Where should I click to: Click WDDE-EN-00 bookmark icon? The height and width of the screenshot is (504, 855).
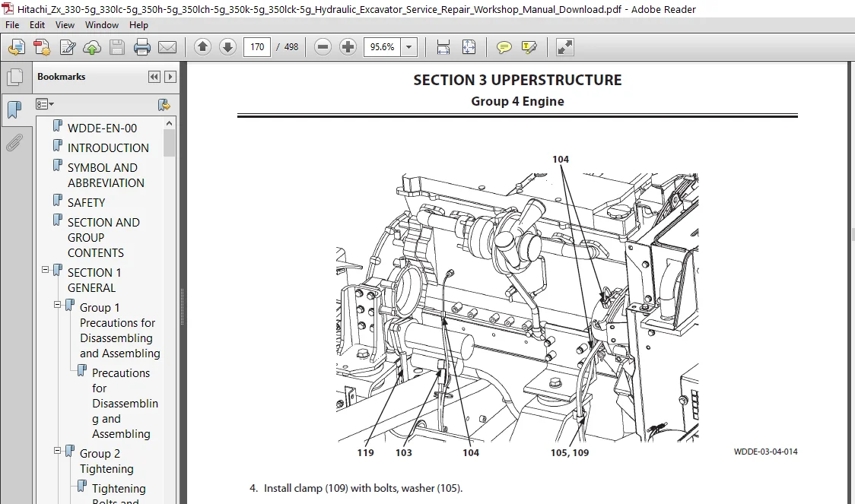58,126
